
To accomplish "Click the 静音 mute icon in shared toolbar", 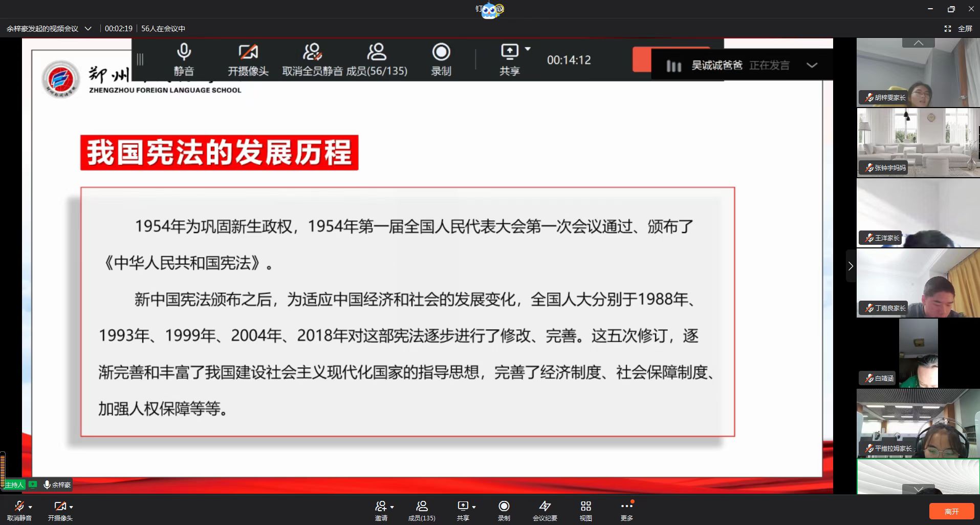I will (x=184, y=52).
